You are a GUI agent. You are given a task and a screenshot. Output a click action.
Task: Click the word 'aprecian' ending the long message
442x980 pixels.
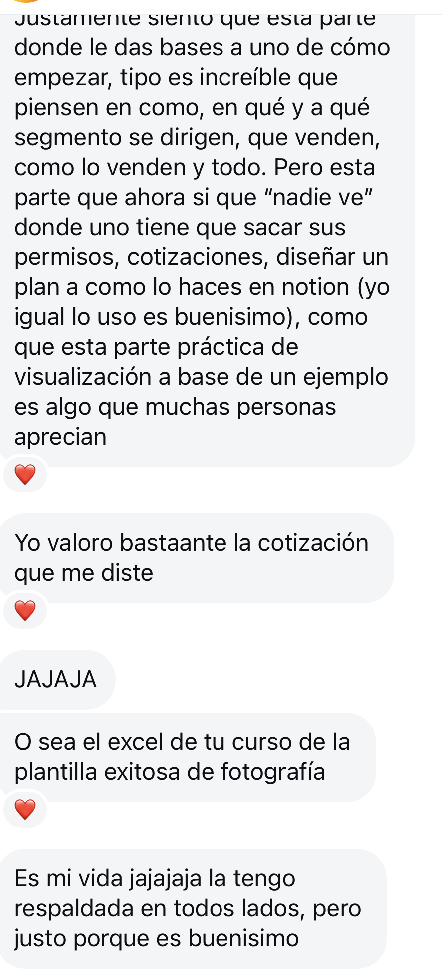[x=61, y=437]
